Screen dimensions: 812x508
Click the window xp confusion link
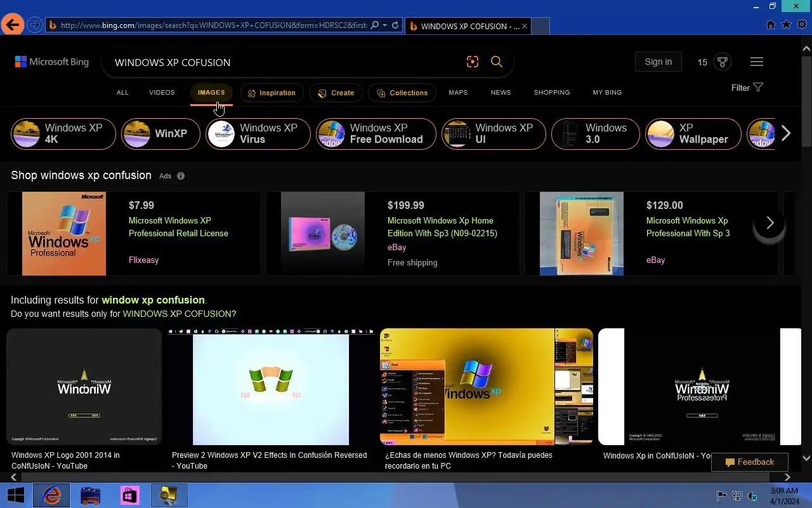pos(153,300)
